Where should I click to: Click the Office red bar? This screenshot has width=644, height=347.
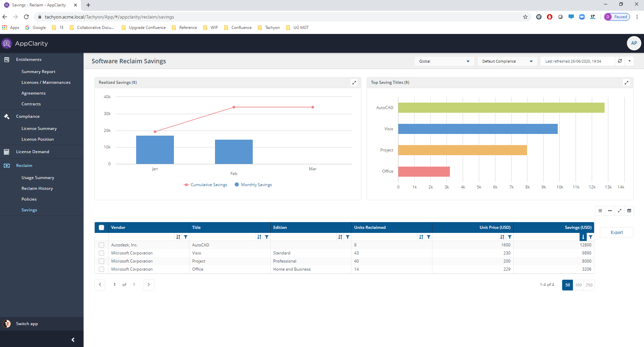424,171
